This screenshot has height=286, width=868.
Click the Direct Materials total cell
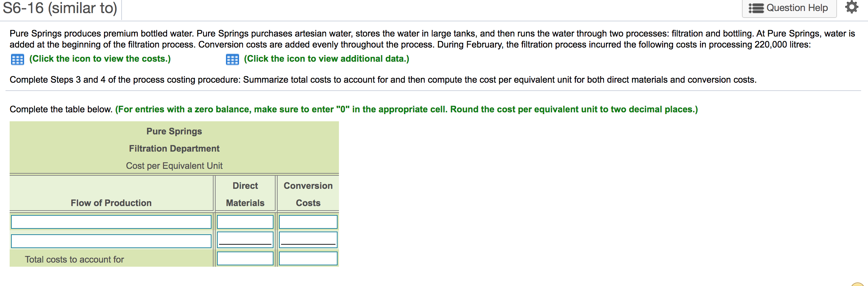click(x=245, y=258)
